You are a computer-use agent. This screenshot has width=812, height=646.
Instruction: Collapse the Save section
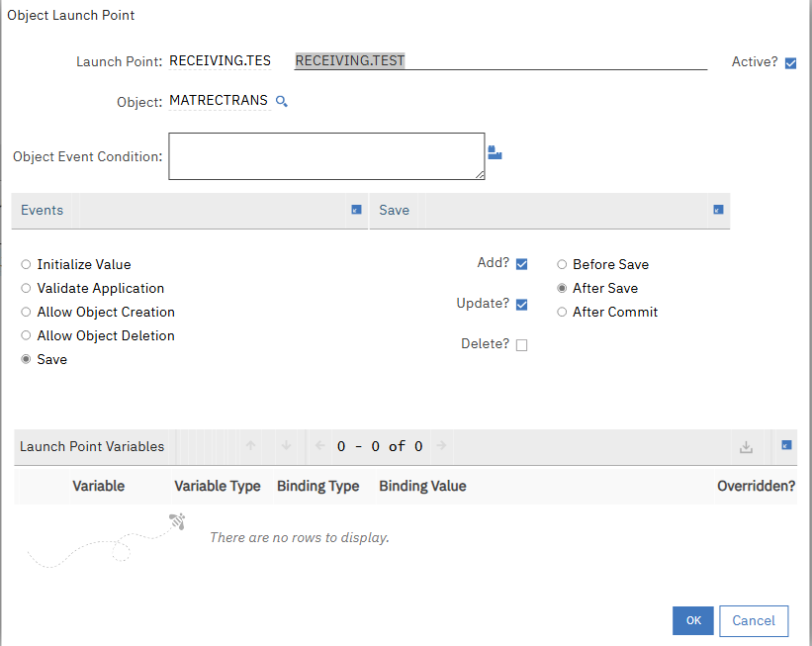pyautogui.click(x=718, y=210)
